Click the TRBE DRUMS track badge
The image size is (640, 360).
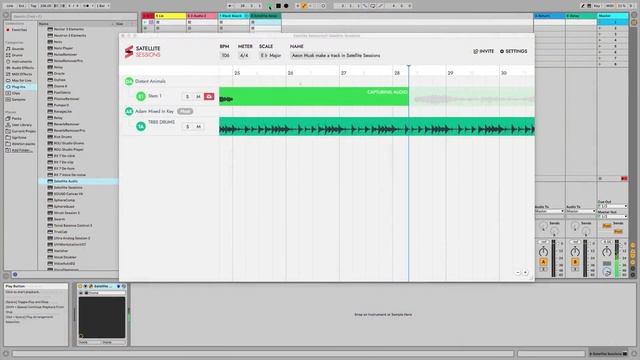coord(141,127)
